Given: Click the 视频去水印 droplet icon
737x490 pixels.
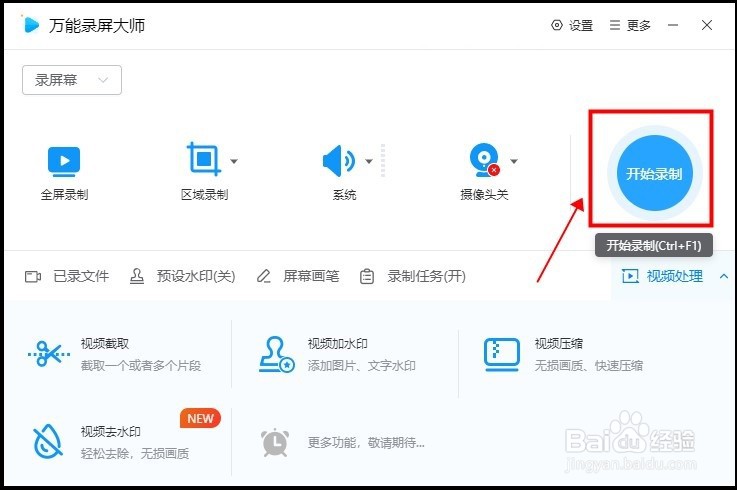Looking at the screenshot, I should (x=47, y=441).
